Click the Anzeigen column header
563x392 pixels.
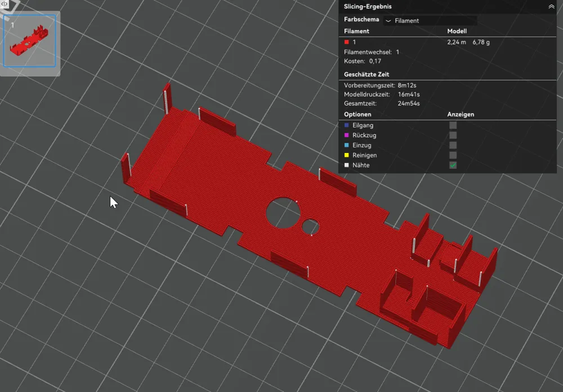click(461, 114)
